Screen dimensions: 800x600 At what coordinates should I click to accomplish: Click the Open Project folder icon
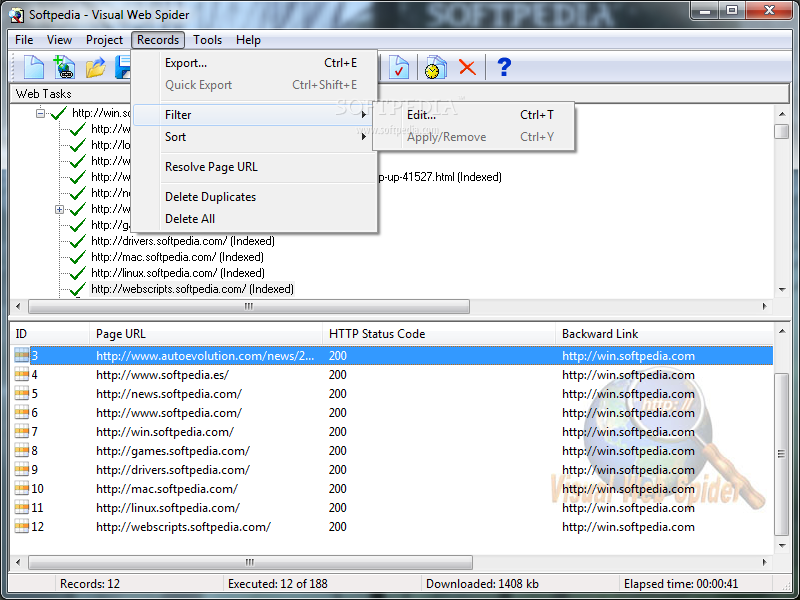(95, 67)
